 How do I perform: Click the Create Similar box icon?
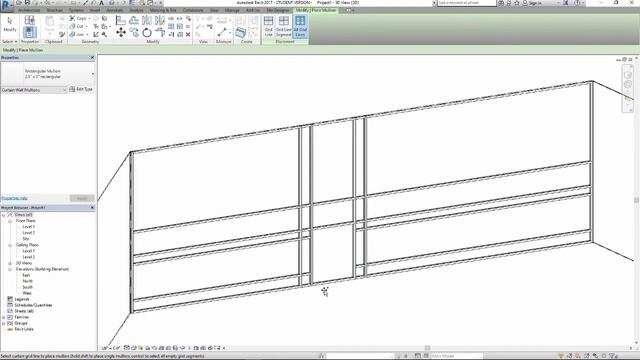(241, 32)
